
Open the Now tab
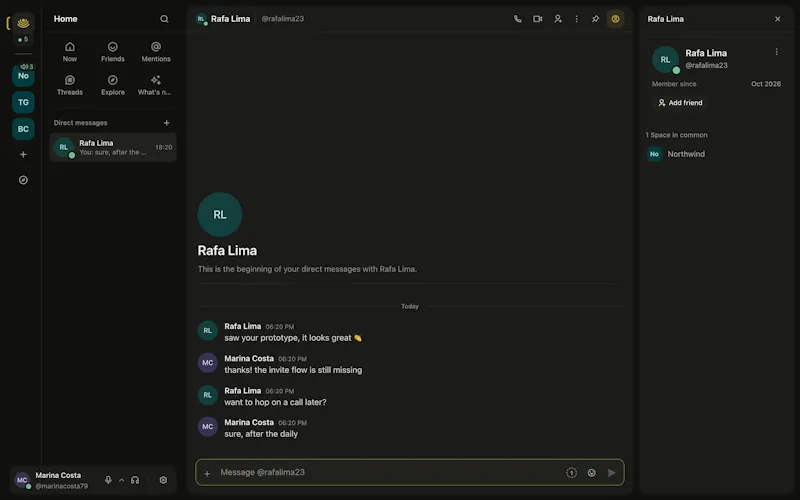point(70,52)
